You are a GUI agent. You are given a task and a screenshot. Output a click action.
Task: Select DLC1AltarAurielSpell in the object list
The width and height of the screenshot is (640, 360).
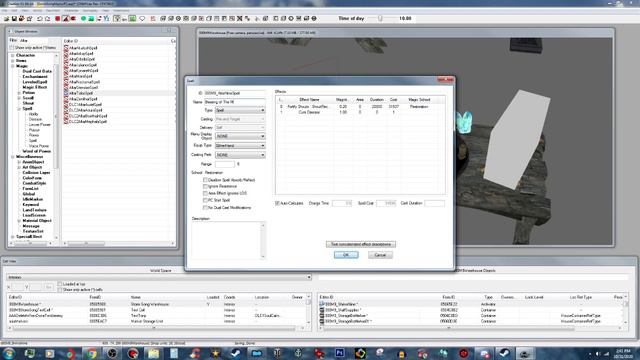(x=85, y=104)
